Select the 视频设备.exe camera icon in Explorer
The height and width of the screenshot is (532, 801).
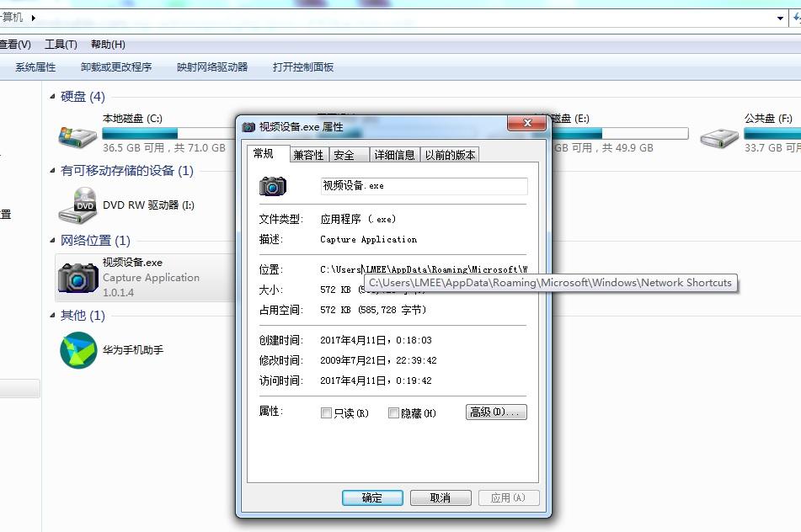coord(77,278)
